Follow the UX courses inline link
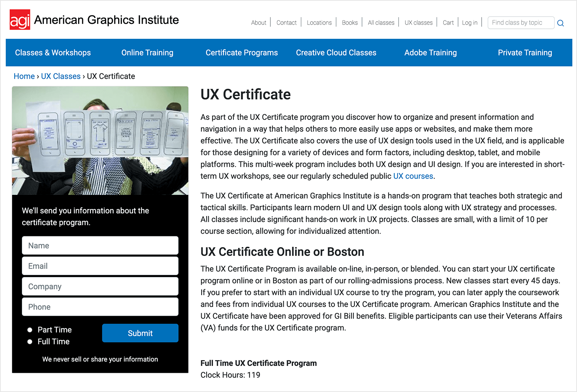This screenshot has height=392, width=577. pyautogui.click(x=413, y=176)
